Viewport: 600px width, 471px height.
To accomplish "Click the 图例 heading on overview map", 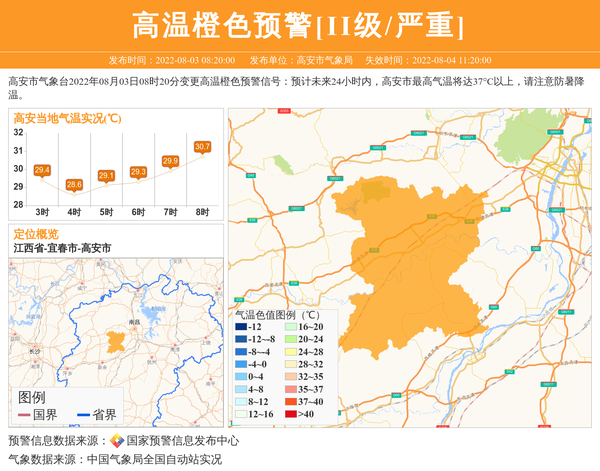I will point(32,398).
